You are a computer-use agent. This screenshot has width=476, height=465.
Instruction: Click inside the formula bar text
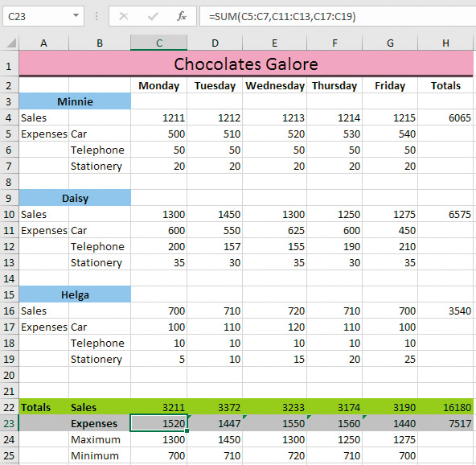pos(282,16)
